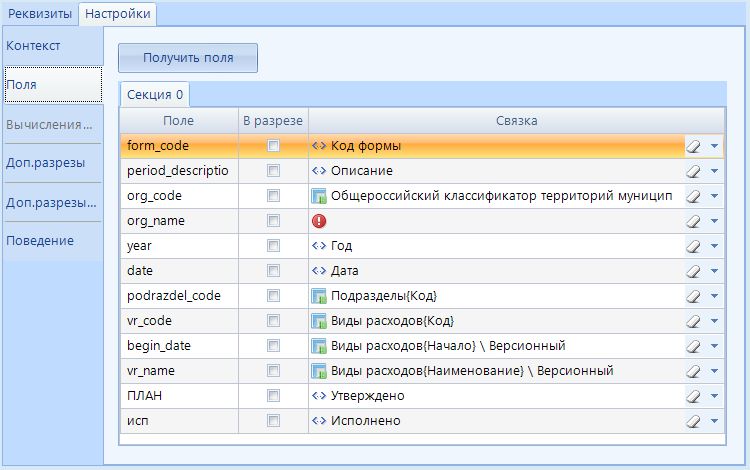Viewport: 750px width, 470px height.
Task: Click table icon beside Подразделы{Код}
Action: (x=319, y=296)
